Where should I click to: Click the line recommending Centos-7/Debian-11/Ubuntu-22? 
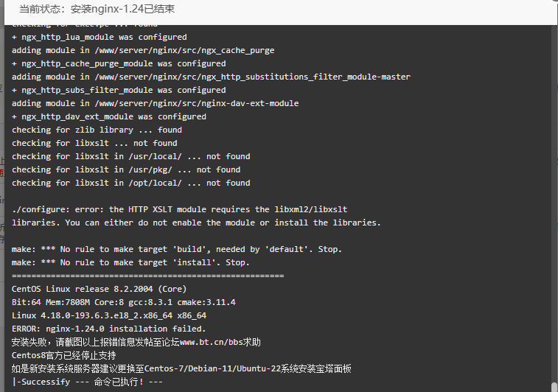[x=181, y=368]
